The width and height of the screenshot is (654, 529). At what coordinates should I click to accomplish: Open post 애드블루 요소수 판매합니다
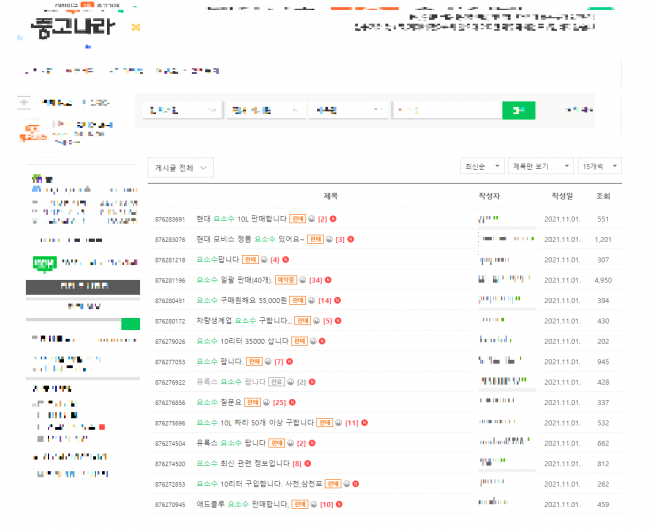(242, 504)
